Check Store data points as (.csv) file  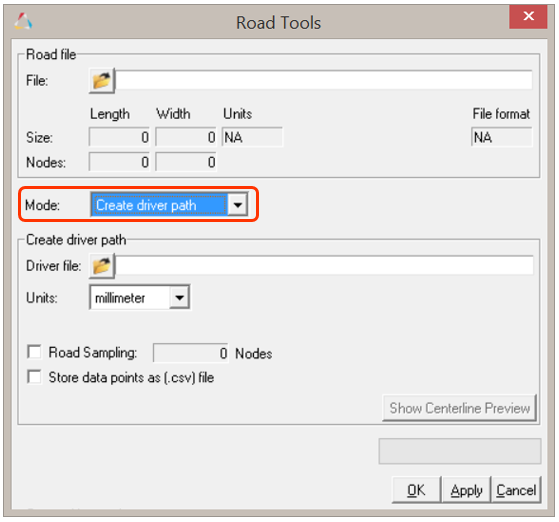35,377
